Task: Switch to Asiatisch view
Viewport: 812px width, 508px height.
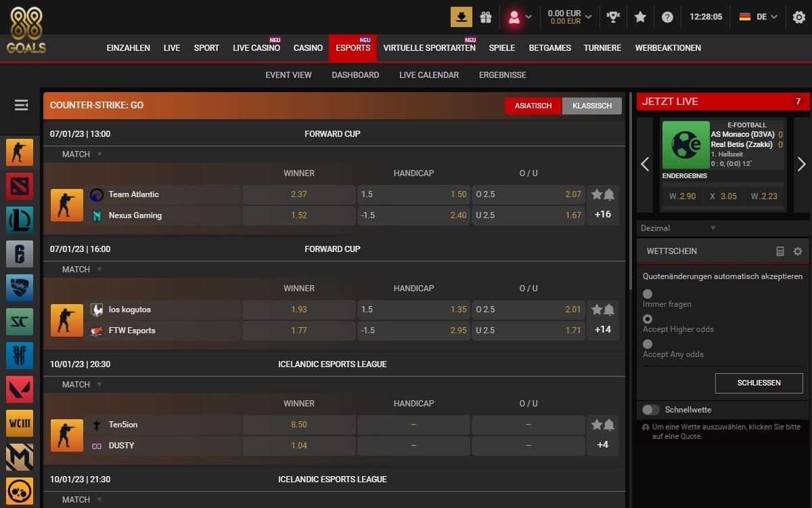Action: 533,106
